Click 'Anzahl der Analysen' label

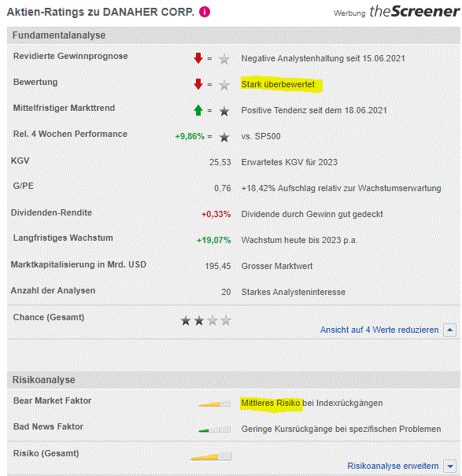53,290
